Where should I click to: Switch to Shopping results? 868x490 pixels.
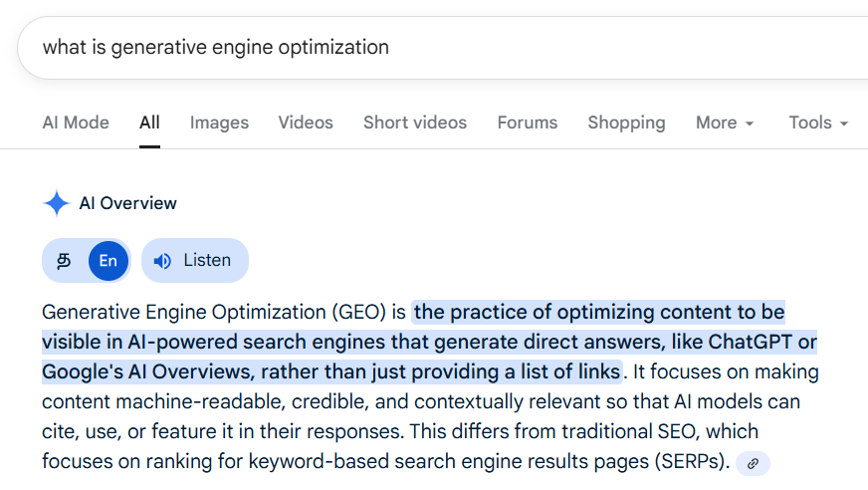626,122
